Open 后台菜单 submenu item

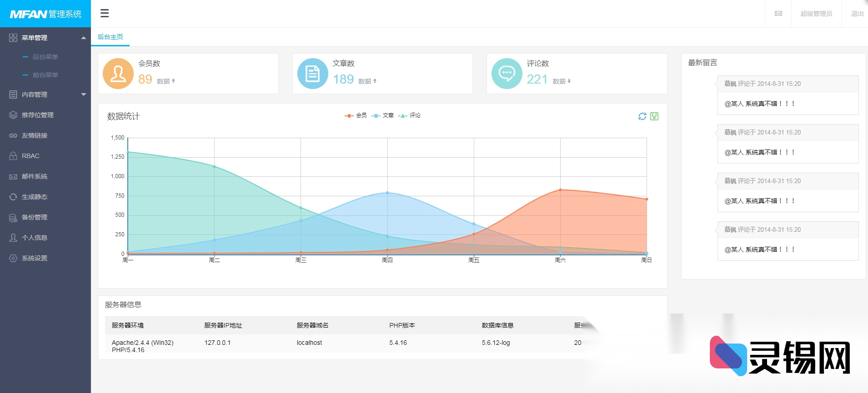coord(45,57)
